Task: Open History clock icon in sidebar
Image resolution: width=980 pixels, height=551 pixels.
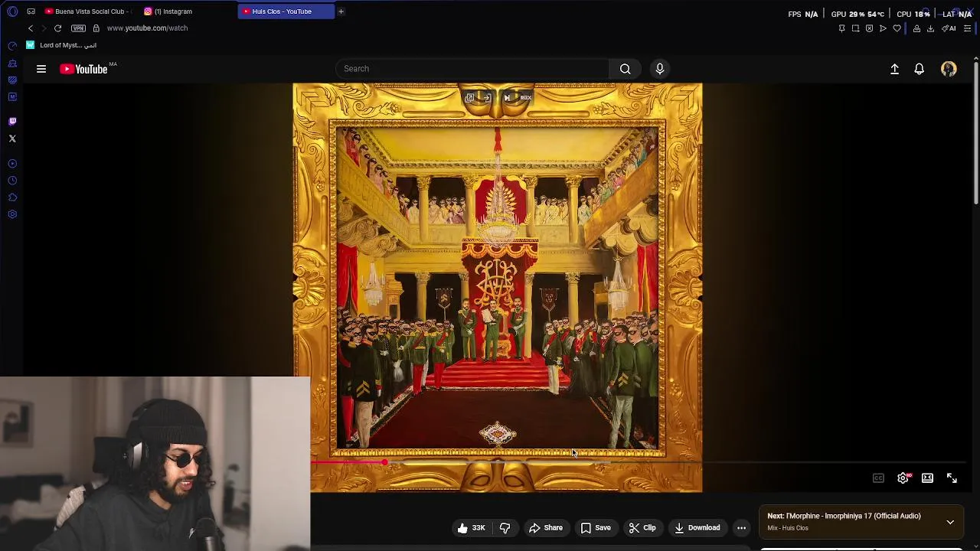Action: [12, 181]
